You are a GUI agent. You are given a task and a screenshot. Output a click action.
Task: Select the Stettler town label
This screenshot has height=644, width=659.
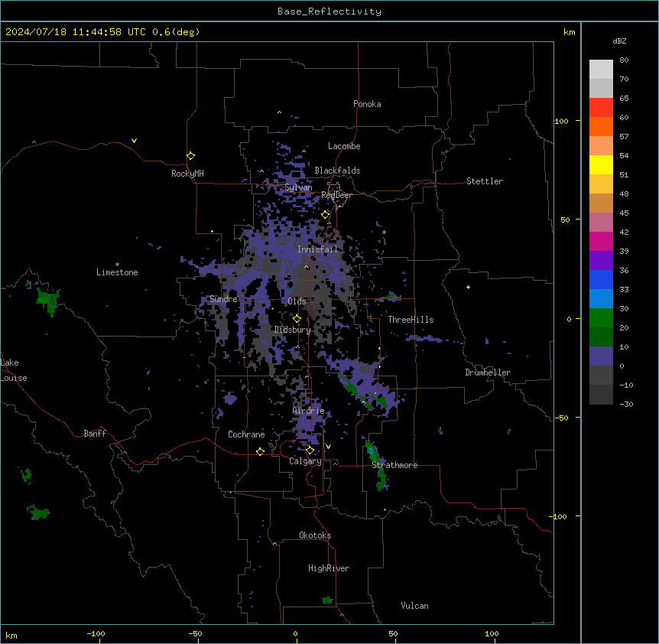[484, 181]
